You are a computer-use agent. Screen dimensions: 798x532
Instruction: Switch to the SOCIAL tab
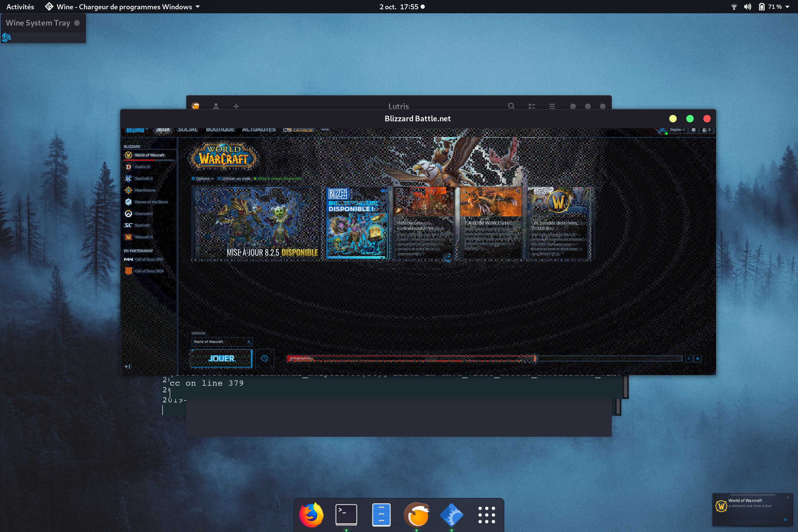pos(188,130)
